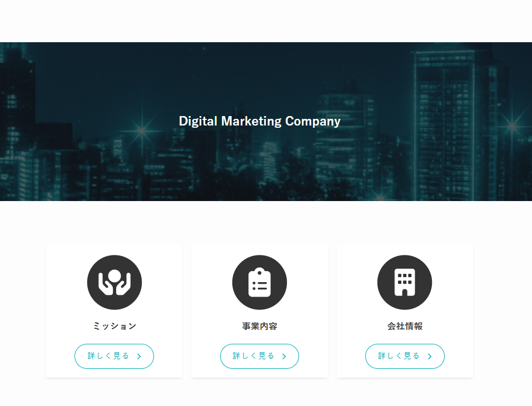Click the office building company icon
This screenshot has width=532, height=406.
coord(405,282)
